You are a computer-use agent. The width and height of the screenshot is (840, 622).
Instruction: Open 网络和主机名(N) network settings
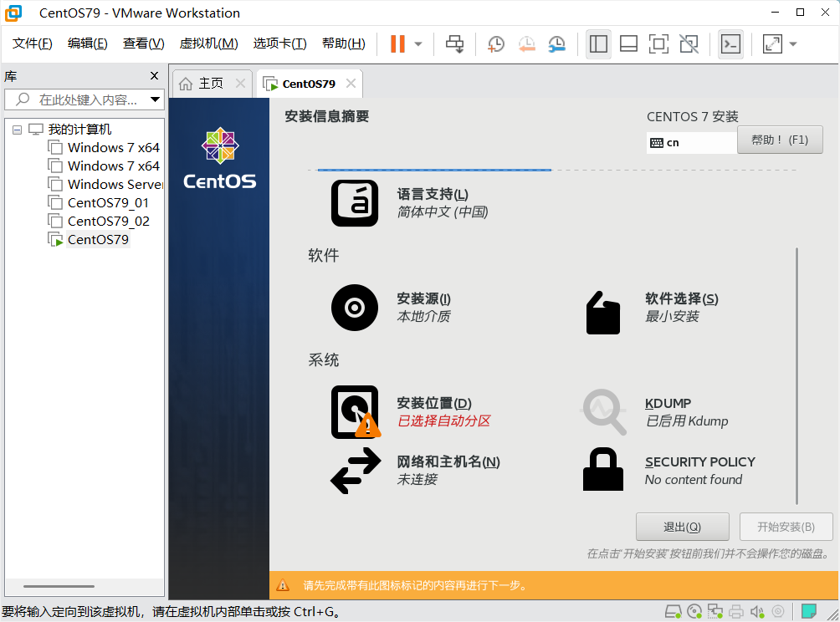(415, 471)
